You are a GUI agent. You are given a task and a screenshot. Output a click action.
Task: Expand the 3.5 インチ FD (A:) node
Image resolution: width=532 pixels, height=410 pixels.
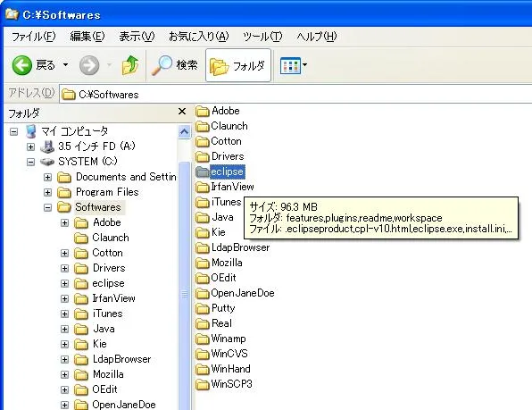tap(30, 146)
